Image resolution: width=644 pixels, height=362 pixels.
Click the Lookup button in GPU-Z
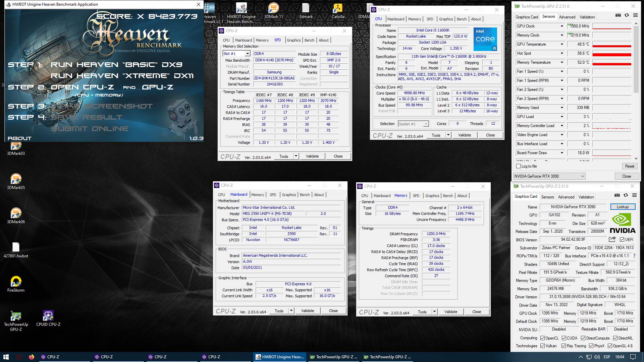[x=623, y=207]
